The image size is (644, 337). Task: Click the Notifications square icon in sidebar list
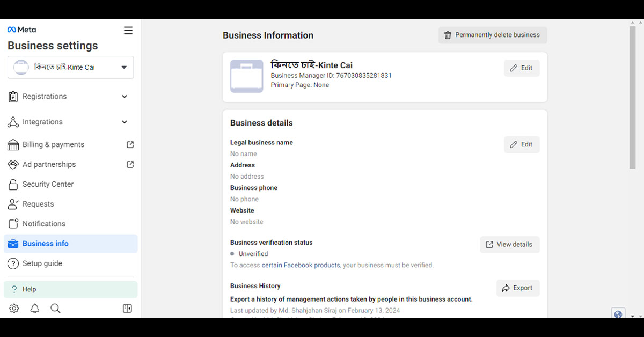(x=13, y=224)
